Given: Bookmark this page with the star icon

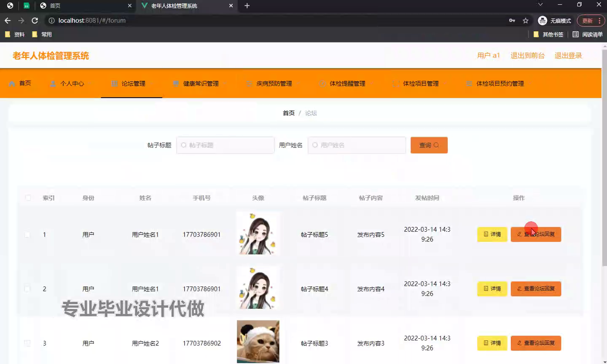Looking at the screenshot, I should click(x=525, y=20).
